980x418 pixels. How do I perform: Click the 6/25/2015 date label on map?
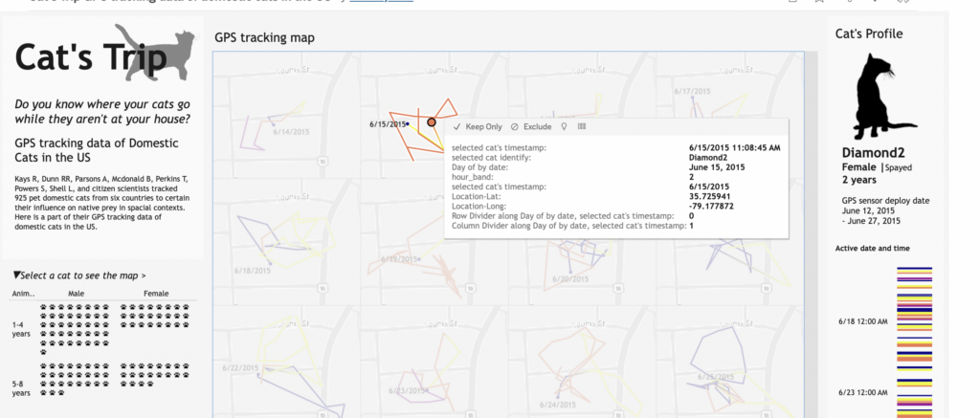pos(716,377)
